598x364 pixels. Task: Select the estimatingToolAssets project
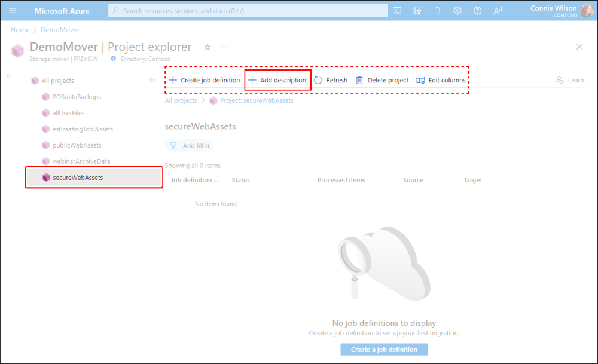click(78, 129)
